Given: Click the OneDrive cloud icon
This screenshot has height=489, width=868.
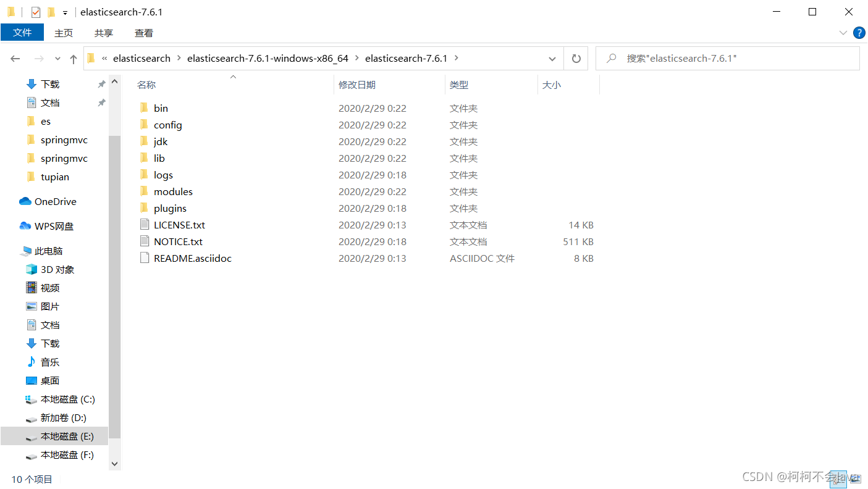Looking at the screenshot, I should click(25, 201).
